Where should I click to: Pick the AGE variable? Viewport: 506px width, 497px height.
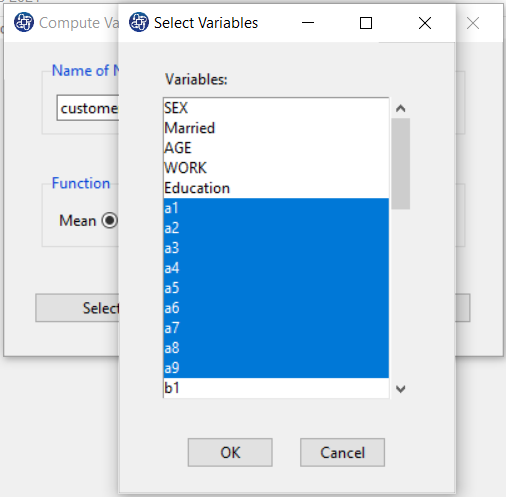(x=276, y=148)
